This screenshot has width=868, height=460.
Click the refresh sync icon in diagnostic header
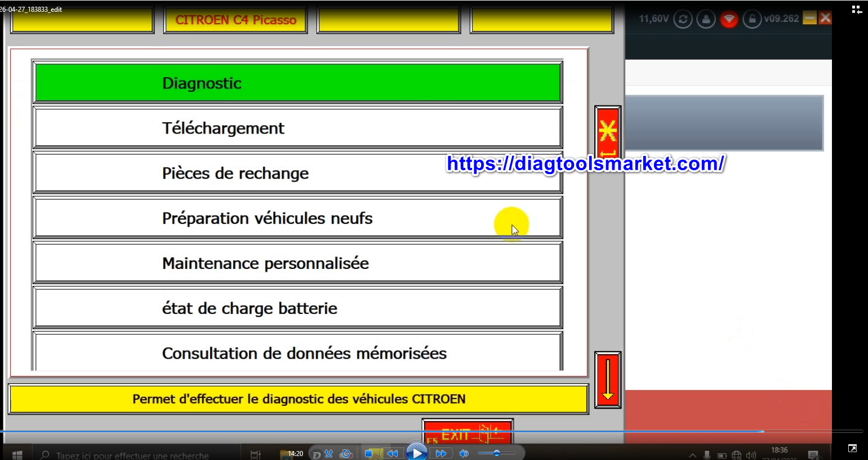683,19
